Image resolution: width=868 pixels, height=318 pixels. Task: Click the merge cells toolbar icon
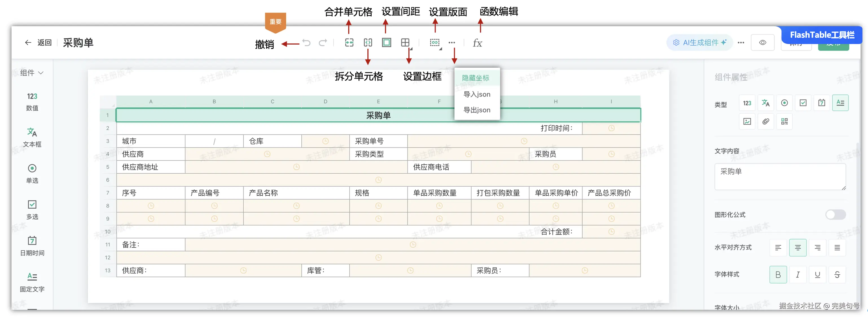(x=349, y=43)
